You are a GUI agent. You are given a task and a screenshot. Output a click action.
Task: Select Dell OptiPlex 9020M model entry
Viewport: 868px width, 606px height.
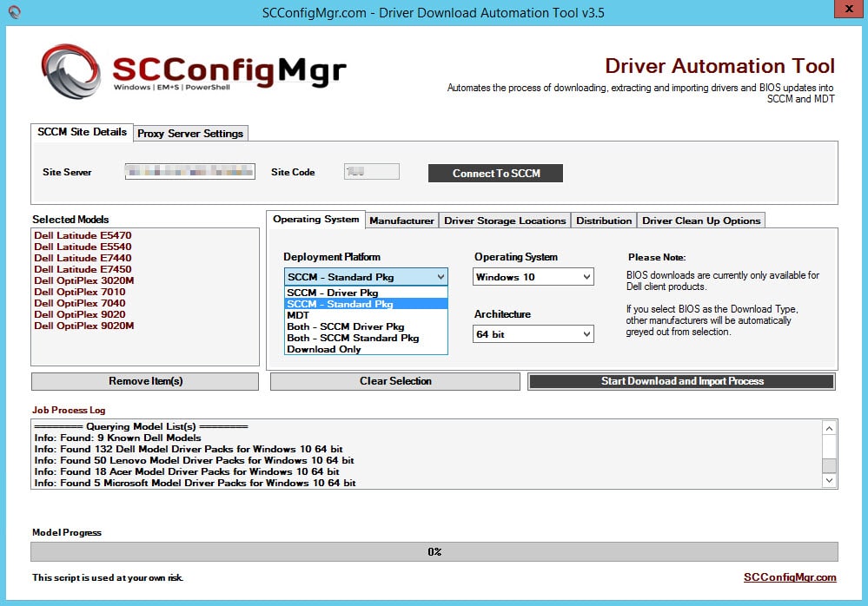(84, 326)
